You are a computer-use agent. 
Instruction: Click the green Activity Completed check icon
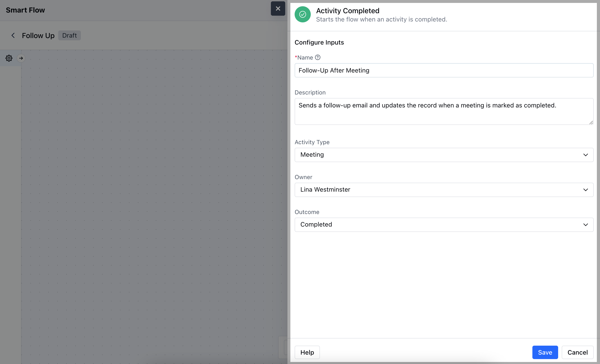(302, 14)
